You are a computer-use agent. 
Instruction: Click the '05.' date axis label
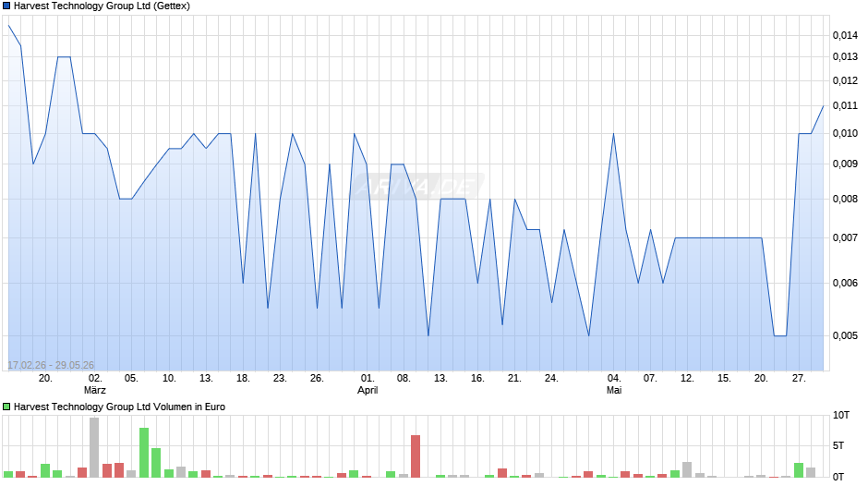[131, 379]
